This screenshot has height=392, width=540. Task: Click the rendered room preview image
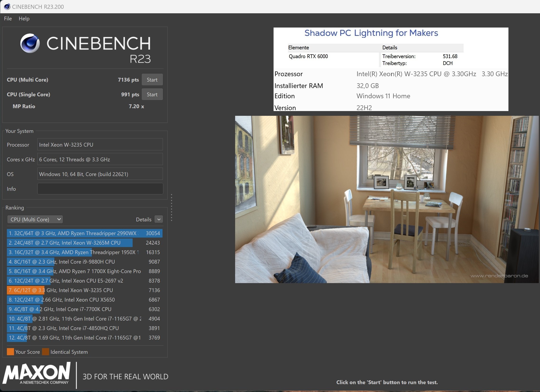[387, 199]
